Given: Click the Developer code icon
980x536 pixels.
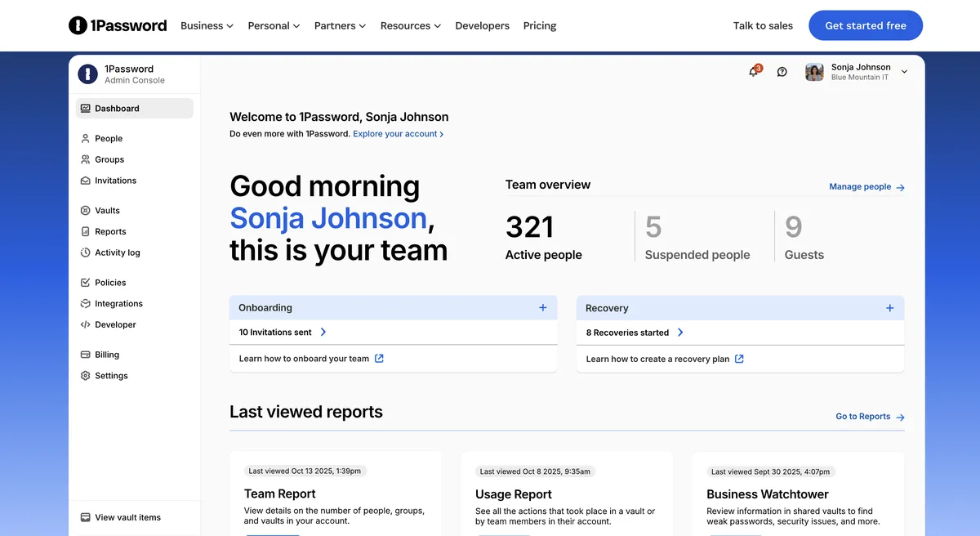Looking at the screenshot, I should point(86,324).
